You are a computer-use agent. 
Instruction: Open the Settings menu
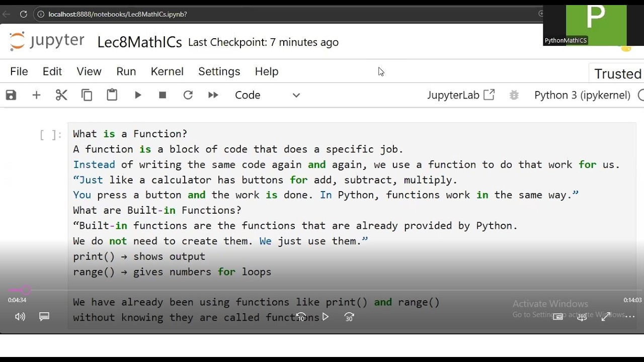point(219,71)
